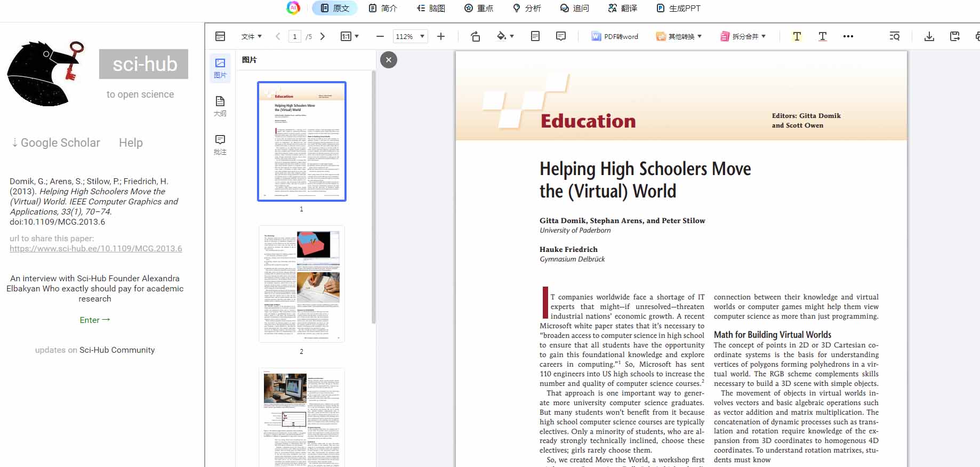Click the save-as disk icon

[955, 36]
